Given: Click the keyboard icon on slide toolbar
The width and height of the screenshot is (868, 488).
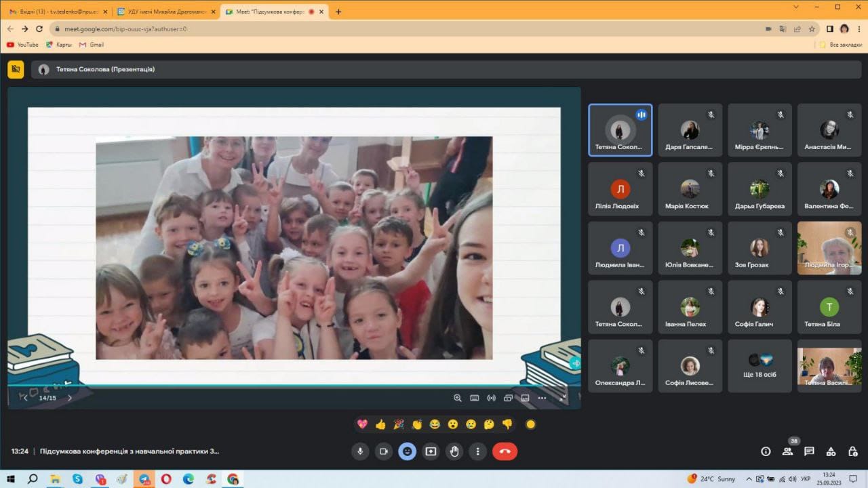Looking at the screenshot, I should coord(475,398).
